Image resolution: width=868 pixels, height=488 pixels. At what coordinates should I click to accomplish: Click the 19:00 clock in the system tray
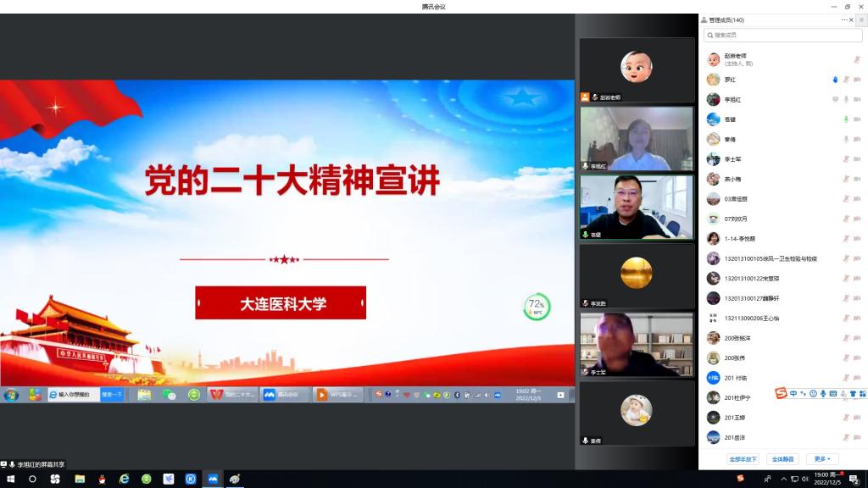pyautogui.click(x=828, y=479)
